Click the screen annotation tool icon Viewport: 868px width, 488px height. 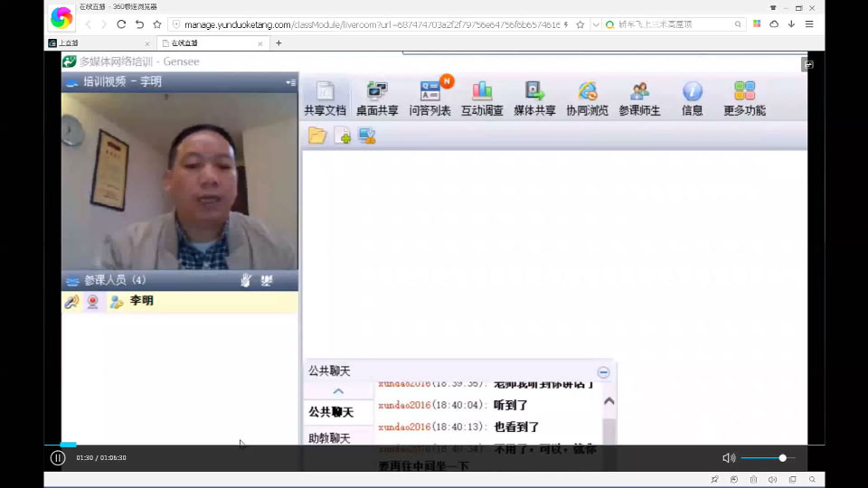click(367, 136)
